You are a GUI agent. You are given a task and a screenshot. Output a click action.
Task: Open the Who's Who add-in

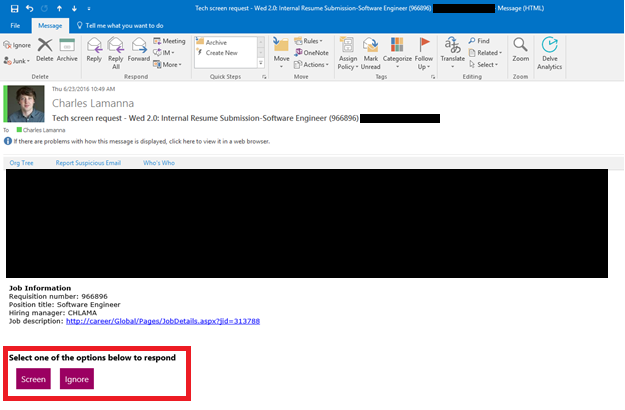pyautogui.click(x=159, y=163)
